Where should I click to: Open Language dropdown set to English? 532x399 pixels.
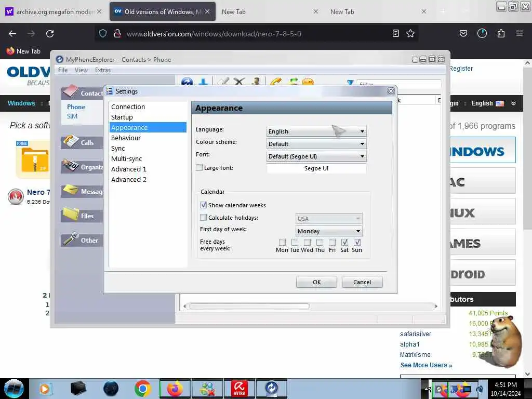coord(316,131)
